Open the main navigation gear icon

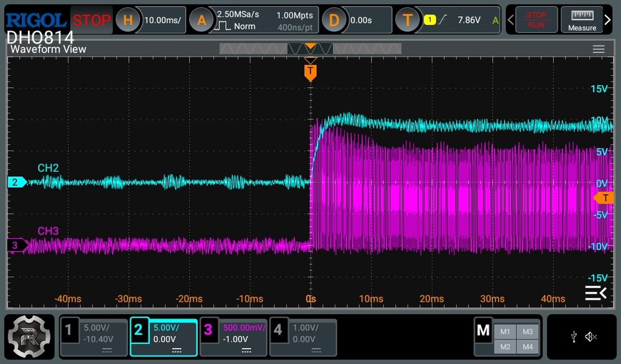(x=29, y=337)
